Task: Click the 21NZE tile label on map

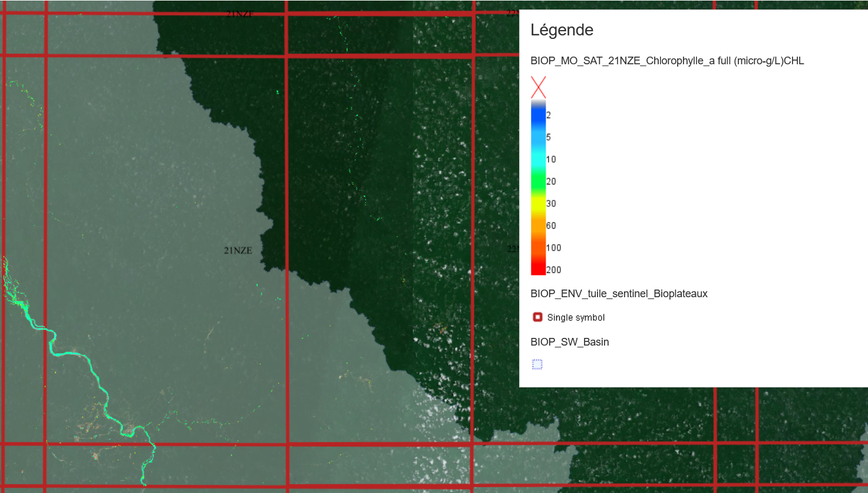Action: point(238,251)
